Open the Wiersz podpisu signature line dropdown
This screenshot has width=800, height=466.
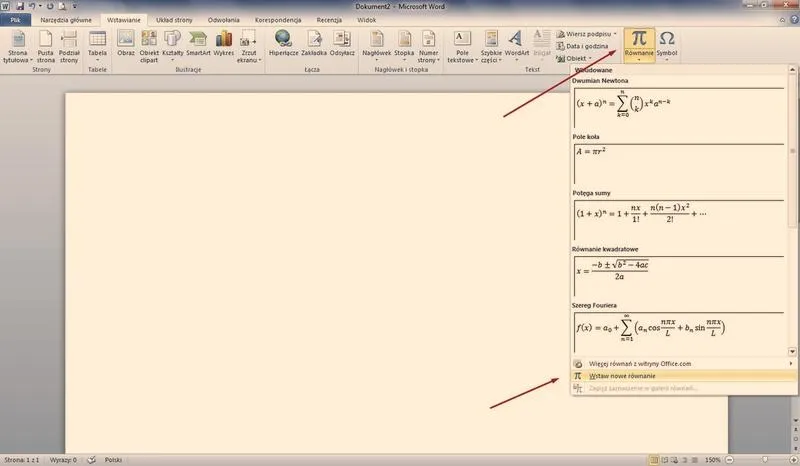tap(586, 34)
